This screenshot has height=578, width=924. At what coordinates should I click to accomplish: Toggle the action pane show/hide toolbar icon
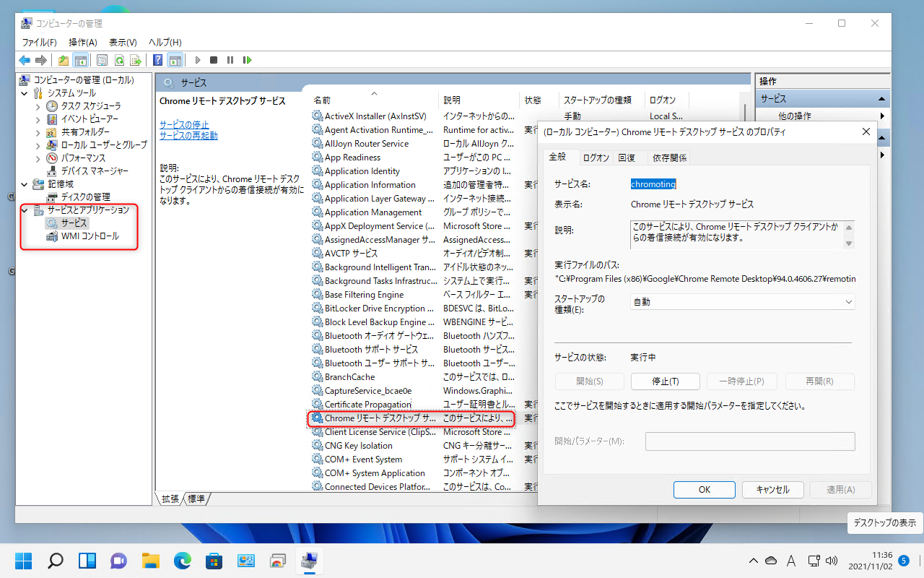175,60
